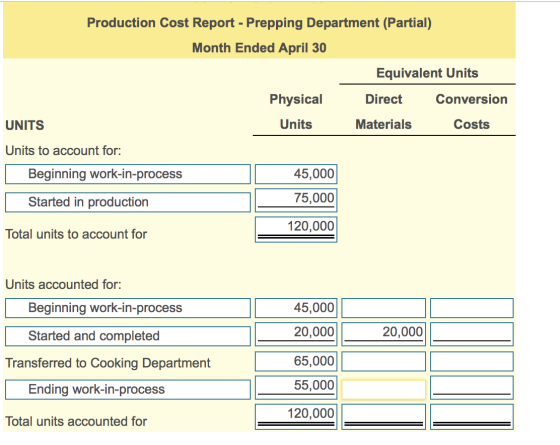This screenshot has height=445, width=560.
Task: Edit Ending work-in-process 55,000 physical units
Action: tap(296, 388)
